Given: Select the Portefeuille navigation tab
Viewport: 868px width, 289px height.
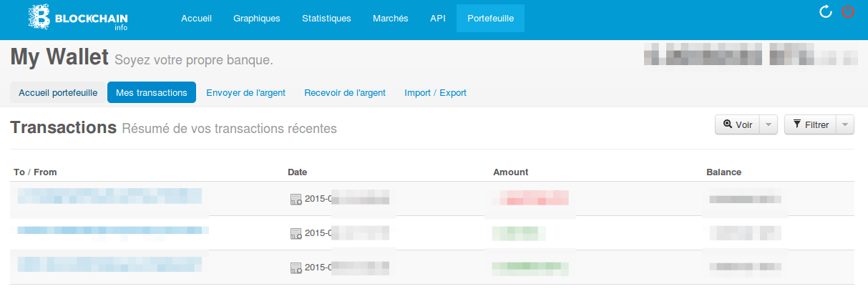Looking at the screenshot, I should [490, 19].
